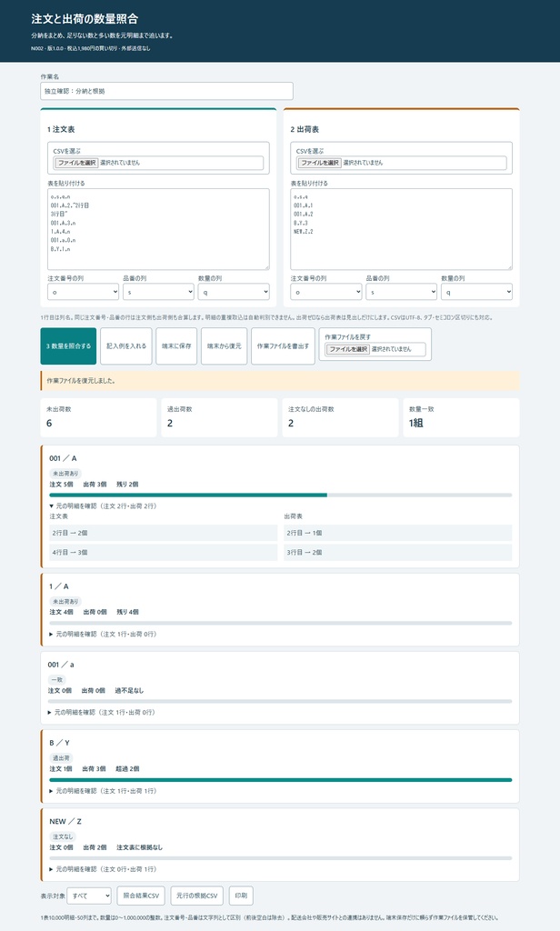Click the 作業ファイルを書出す button
The height and width of the screenshot is (931, 560).
coord(283,346)
